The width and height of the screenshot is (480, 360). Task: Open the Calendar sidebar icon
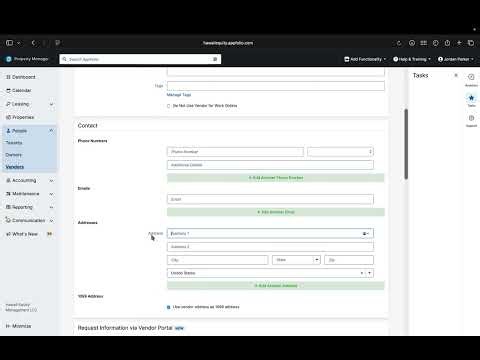click(8, 90)
